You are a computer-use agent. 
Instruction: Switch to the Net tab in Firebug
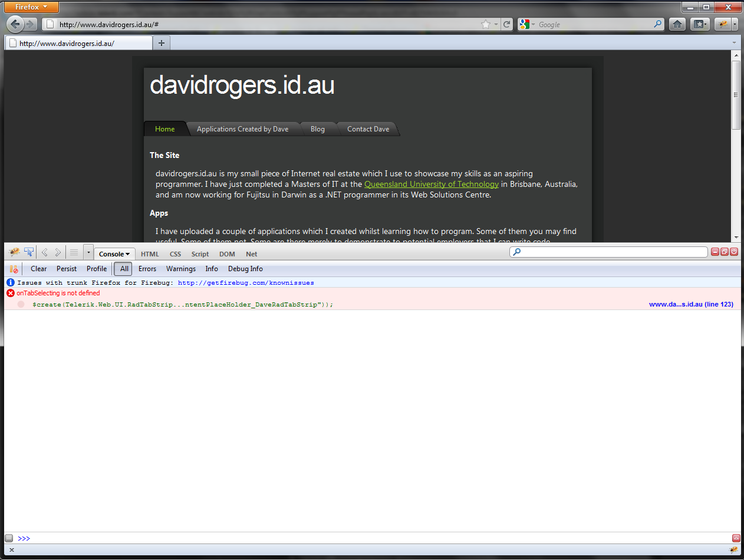pos(251,254)
